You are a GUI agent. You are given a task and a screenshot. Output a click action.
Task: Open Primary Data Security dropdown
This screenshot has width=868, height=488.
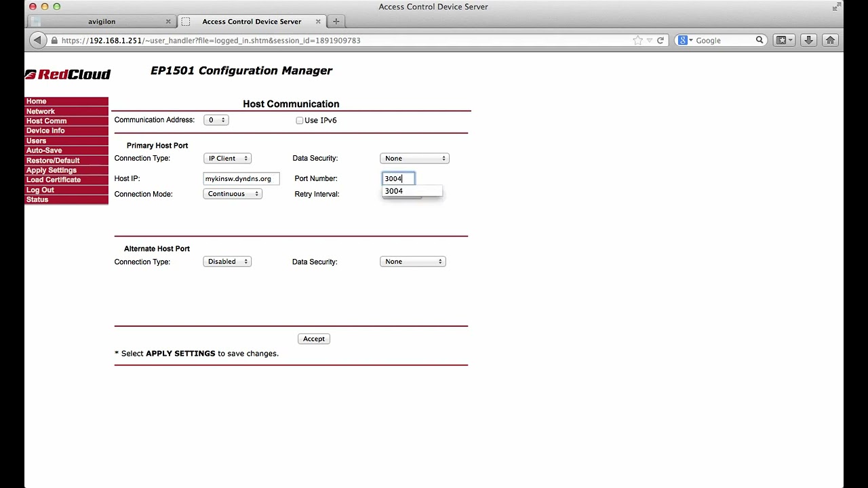[414, 159]
